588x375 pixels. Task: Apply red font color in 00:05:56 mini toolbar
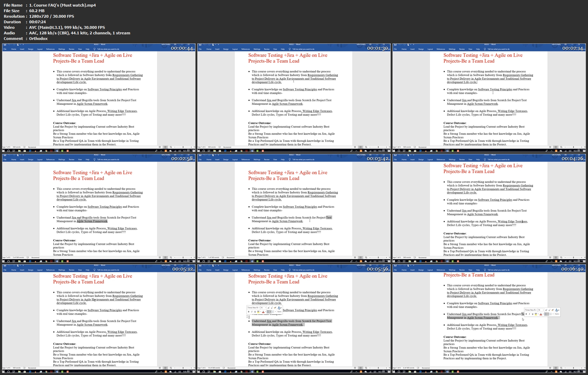point(263,312)
